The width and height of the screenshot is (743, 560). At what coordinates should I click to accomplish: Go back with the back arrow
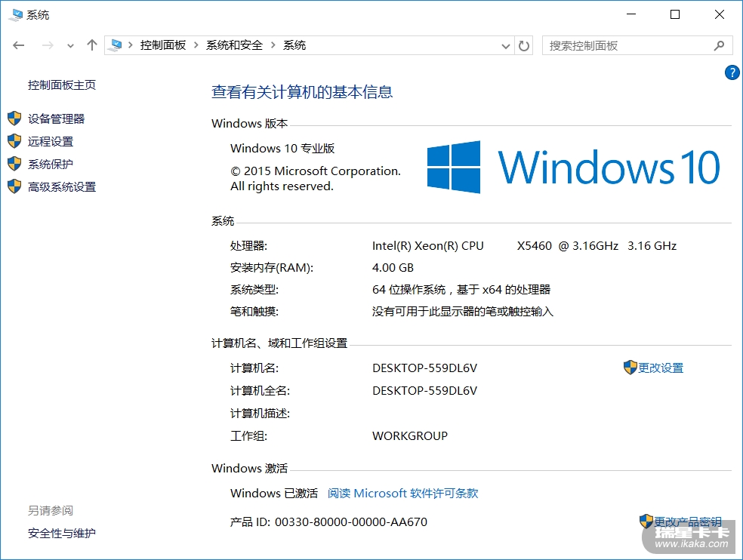click(18, 45)
